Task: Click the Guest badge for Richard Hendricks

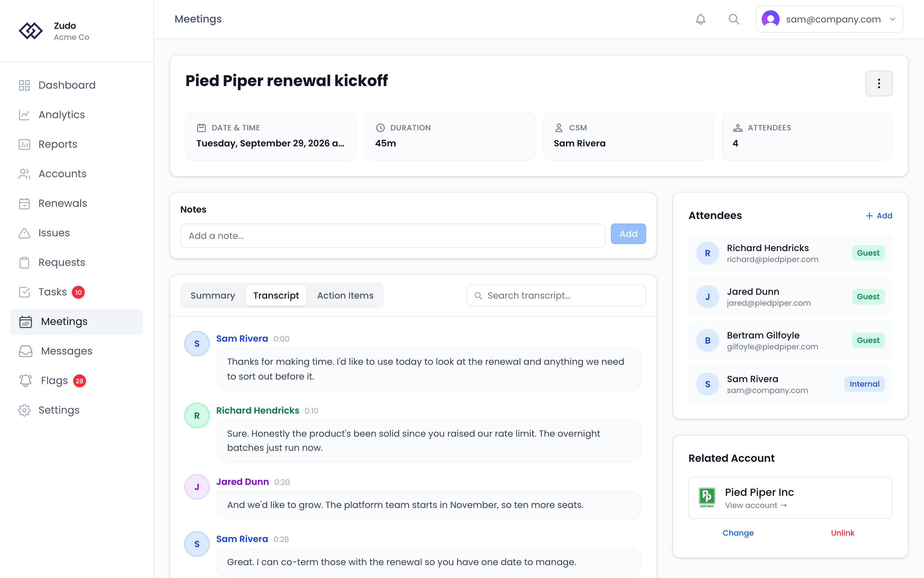Action: coord(868,253)
